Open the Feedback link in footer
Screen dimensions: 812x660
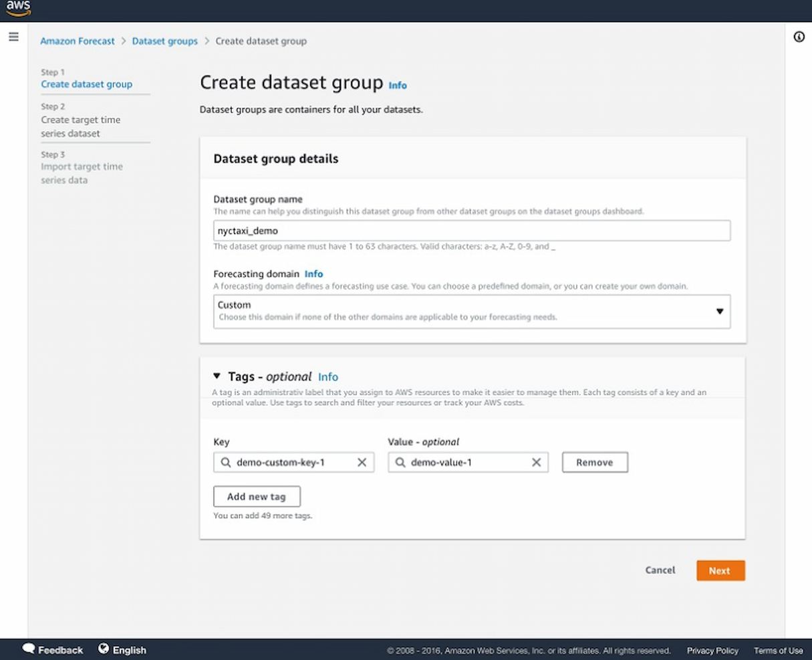point(60,650)
